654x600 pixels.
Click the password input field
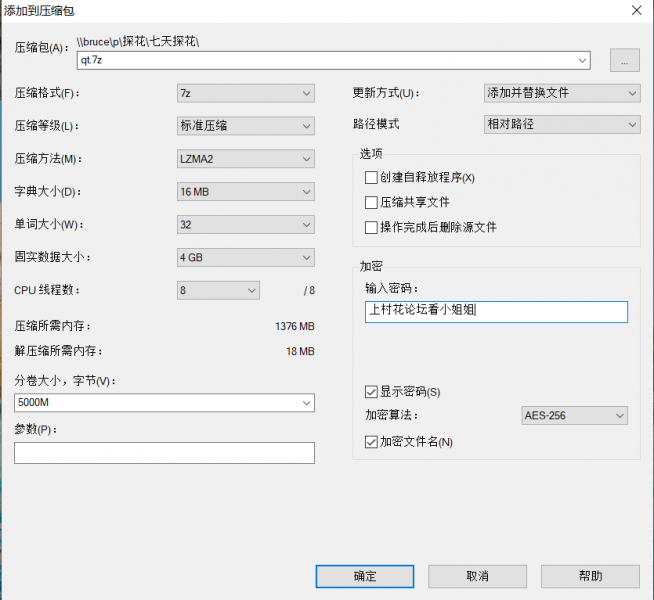click(x=496, y=311)
